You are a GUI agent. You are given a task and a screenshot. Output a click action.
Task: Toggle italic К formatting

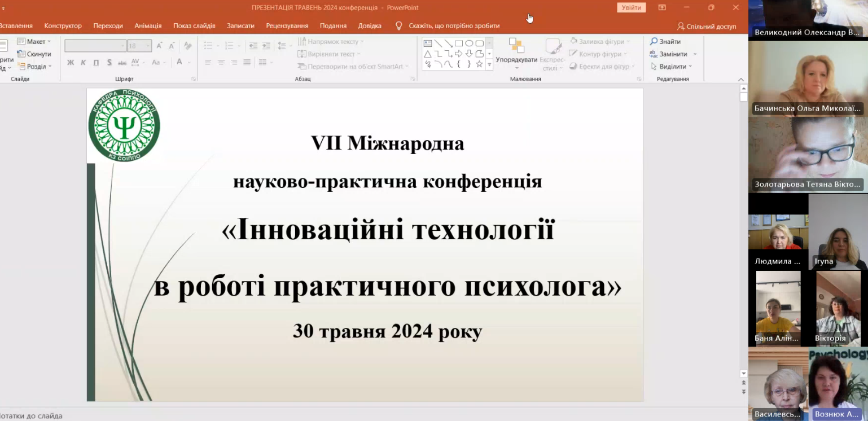point(83,63)
